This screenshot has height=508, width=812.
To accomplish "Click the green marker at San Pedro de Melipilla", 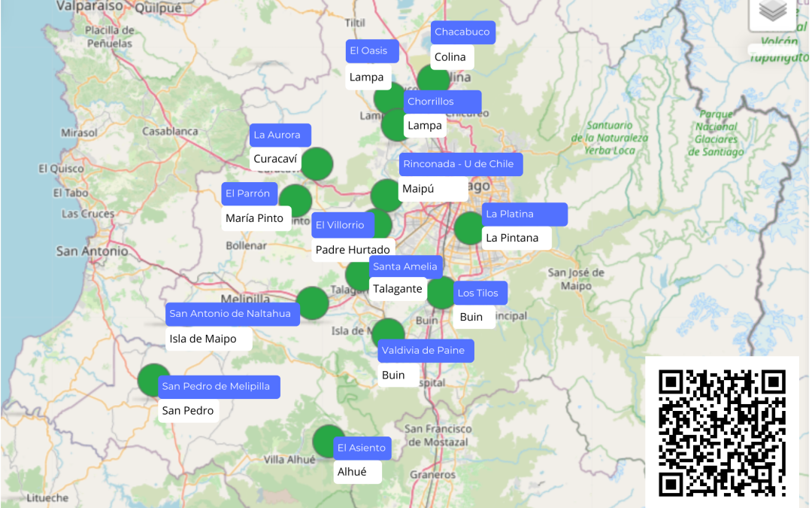I will [x=154, y=380].
